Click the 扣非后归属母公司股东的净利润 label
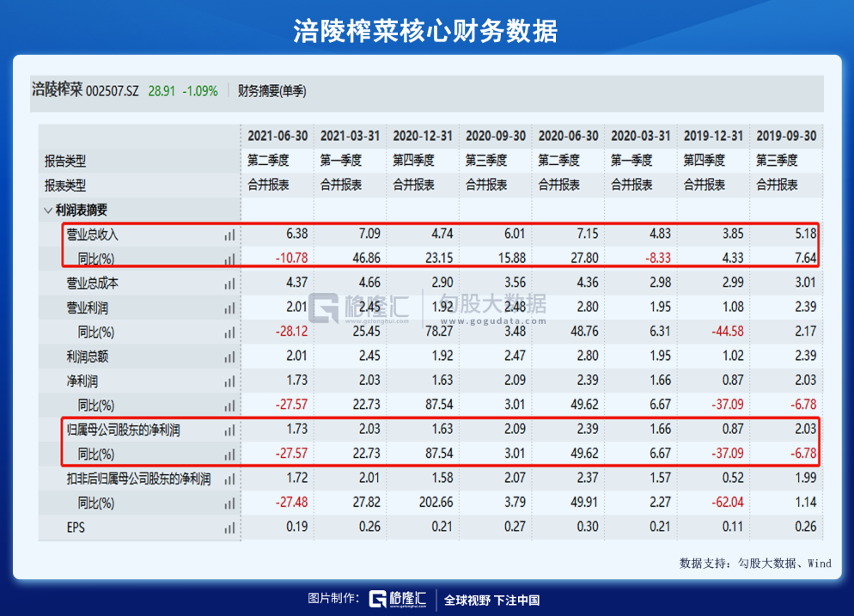This screenshot has width=854, height=616. click(x=139, y=479)
